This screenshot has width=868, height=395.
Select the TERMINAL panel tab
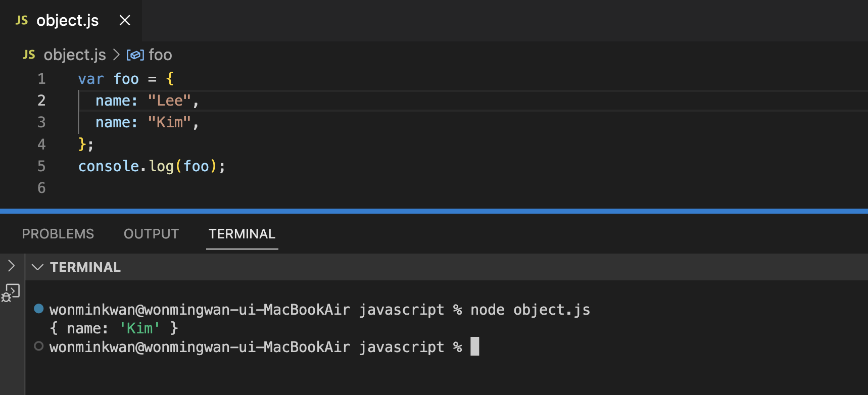[x=242, y=234]
